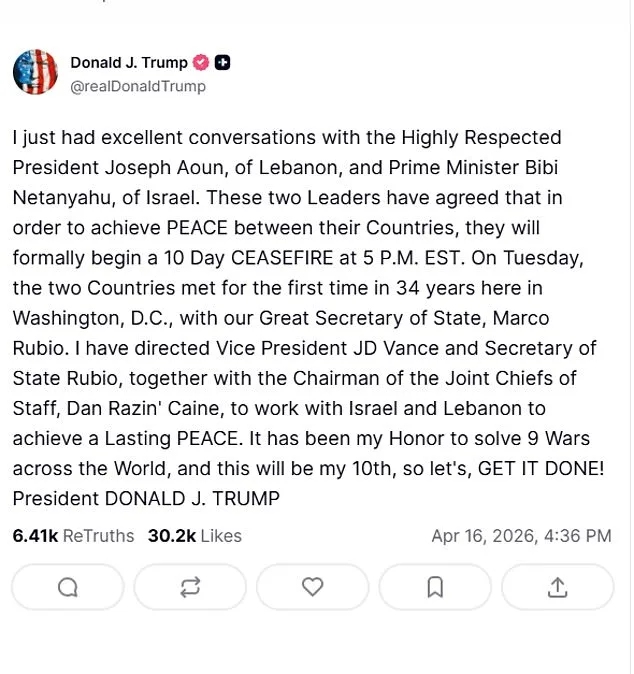Screen dimensions: 634x674
Task: Open Donald J. Trump display name link
Action: pos(128,63)
